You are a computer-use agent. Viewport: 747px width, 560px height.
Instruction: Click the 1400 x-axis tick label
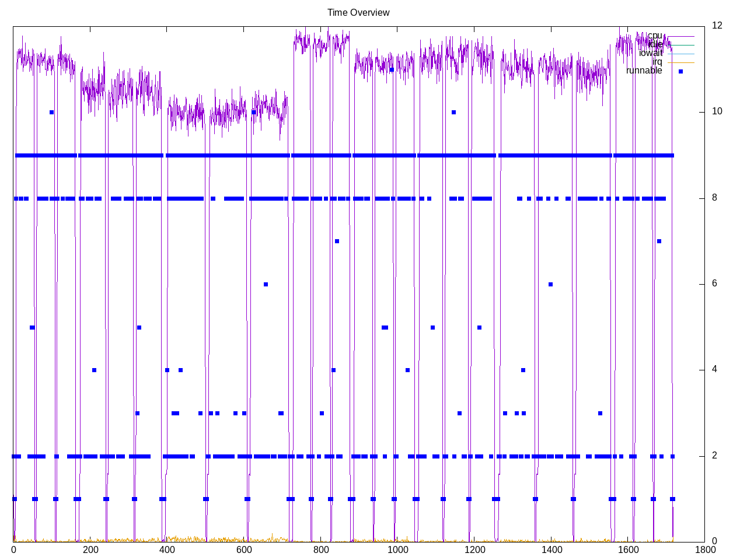point(551,549)
